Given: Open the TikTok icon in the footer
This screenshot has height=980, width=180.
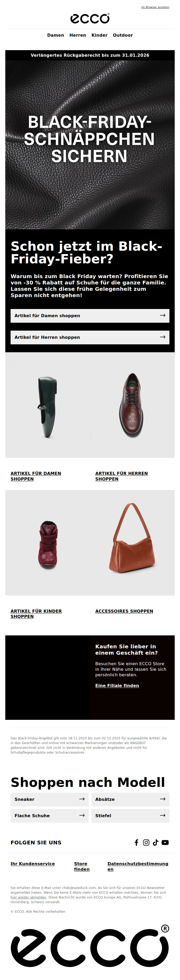Looking at the screenshot, I should click(x=156, y=842).
